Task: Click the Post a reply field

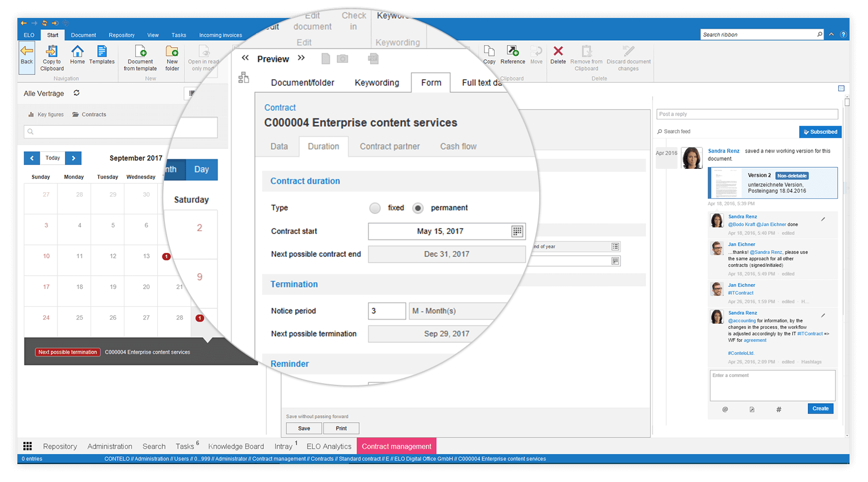Action: [748, 114]
